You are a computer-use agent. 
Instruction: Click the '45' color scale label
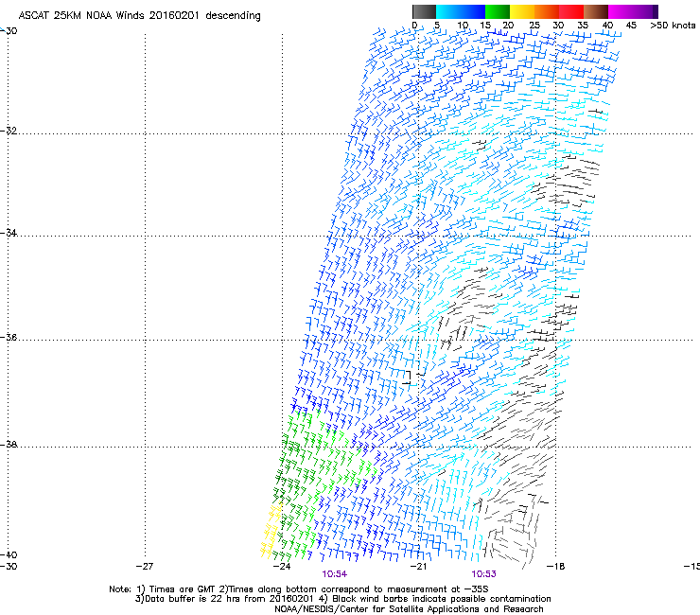click(x=631, y=26)
